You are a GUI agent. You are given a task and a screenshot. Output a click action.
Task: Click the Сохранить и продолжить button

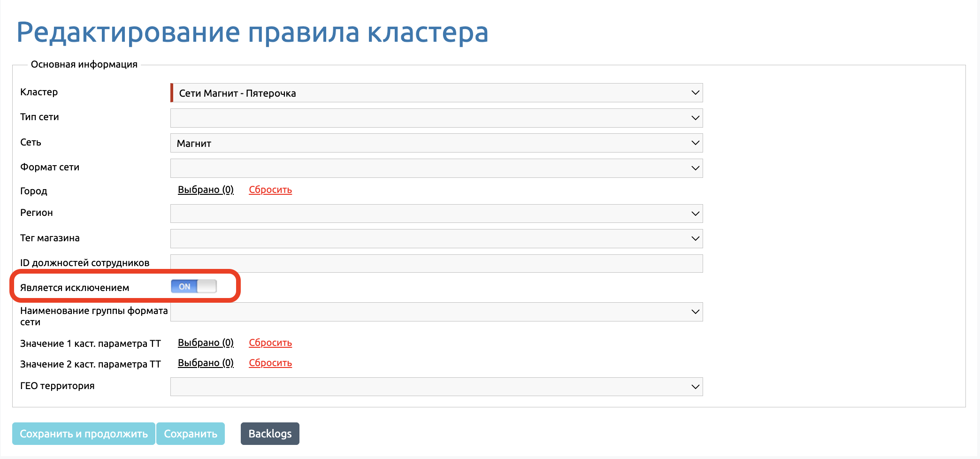pos(84,434)
